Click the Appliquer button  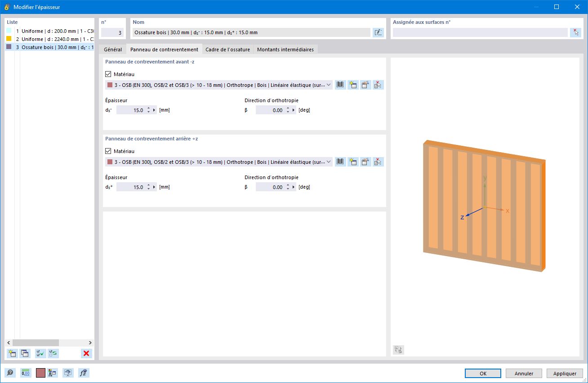point(565,373)
